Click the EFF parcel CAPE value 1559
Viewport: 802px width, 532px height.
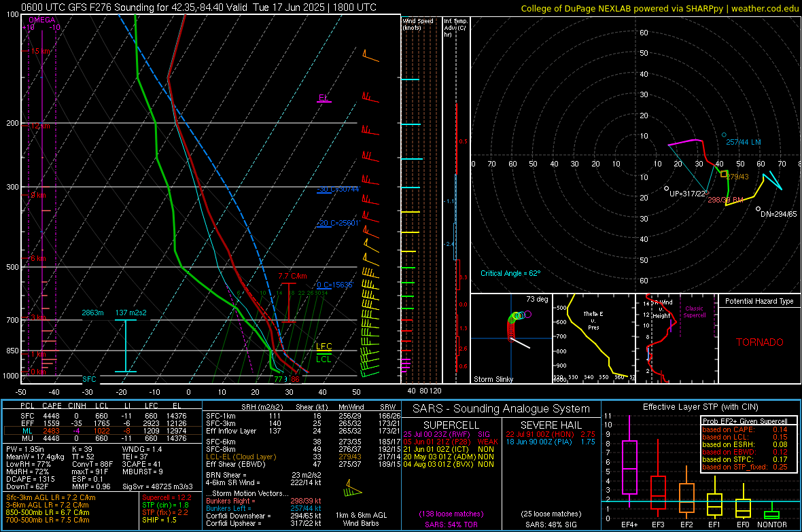tap(51, 423)
